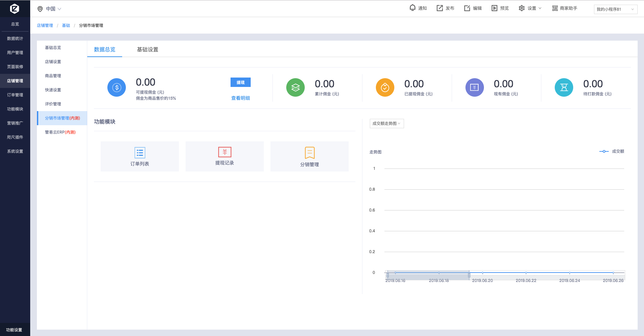Click the orange 已提现佣金 icon
This screenshot has width=644, height=336.
pyautogui.click(x=385, y=88)
